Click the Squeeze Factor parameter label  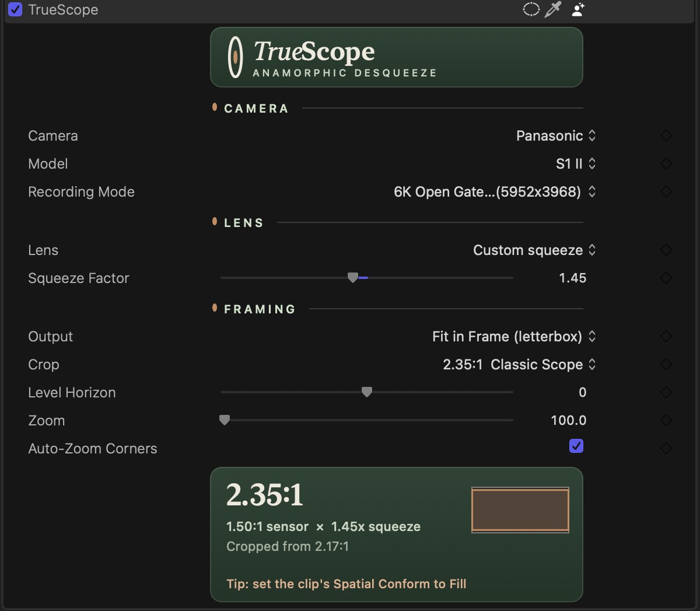(x=79, y=278)
